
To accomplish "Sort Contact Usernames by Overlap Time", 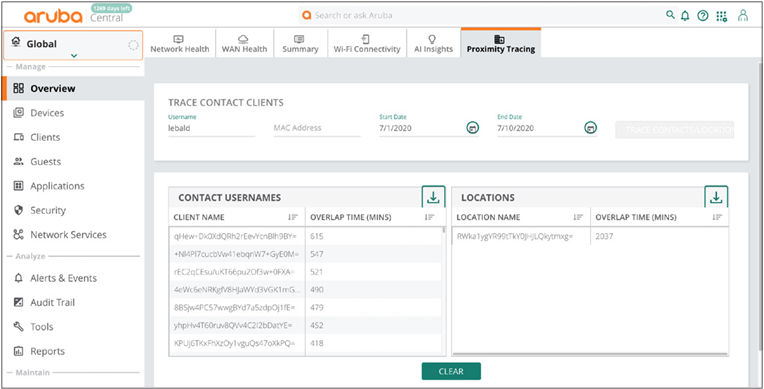I will pos(429,217).
